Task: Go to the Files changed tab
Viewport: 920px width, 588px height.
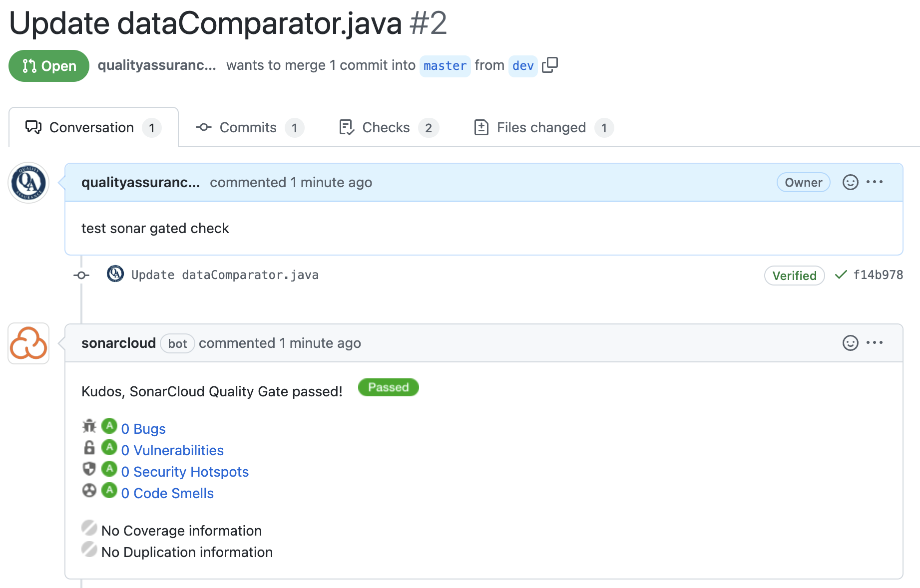Action: [541, 128]
